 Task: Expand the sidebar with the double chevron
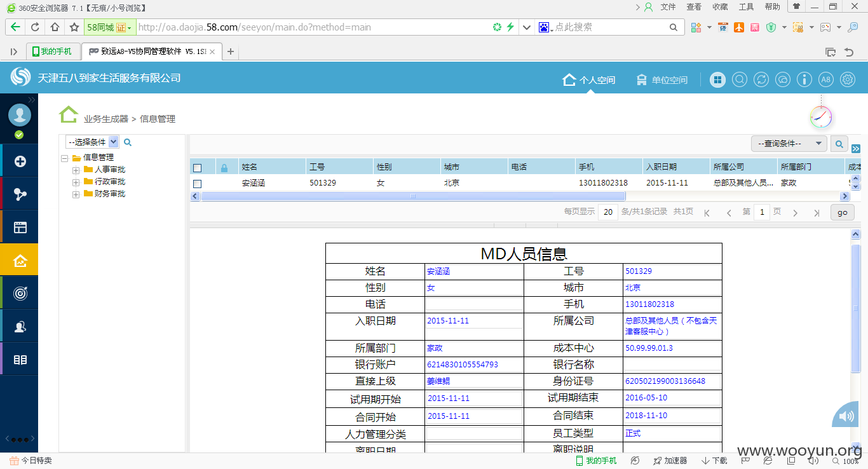pos(32,100)
